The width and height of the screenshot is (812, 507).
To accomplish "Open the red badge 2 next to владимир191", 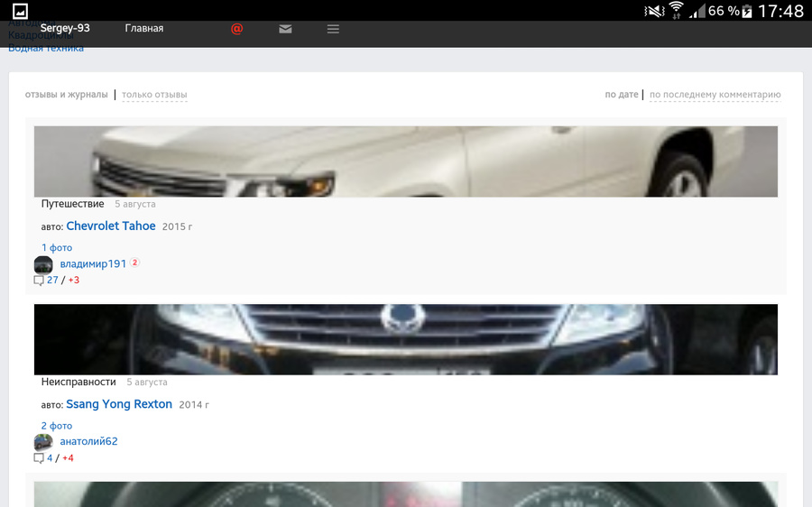I will 134,263.
